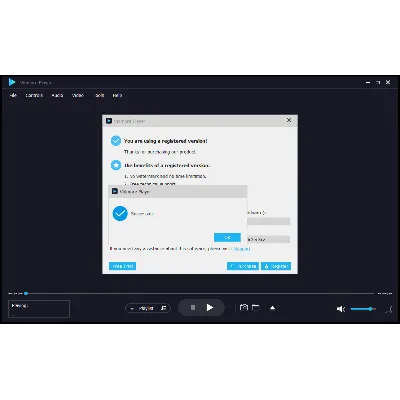Open the Audio menu
The height and width of the screenshot is (400, 400).
coord(57,95)
